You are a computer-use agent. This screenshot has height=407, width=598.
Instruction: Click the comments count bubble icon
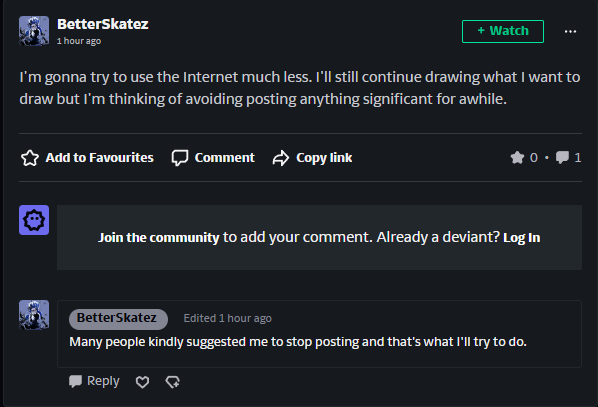click(x=562, y=158)
